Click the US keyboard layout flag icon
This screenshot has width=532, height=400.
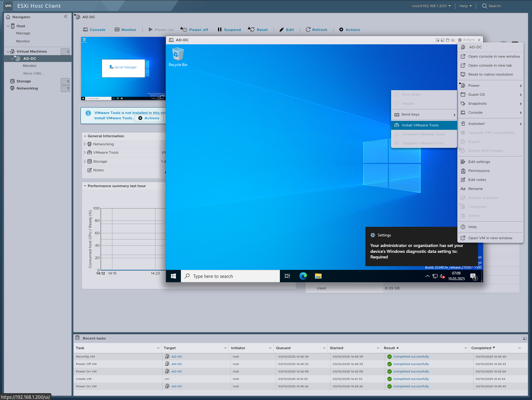453,40
